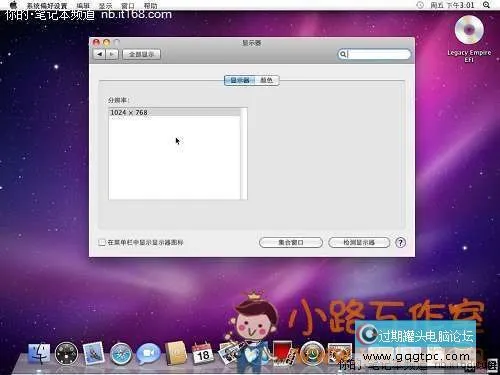
Task: Launch Time Machine icon in Dock
Action: (x=312, y=354)
